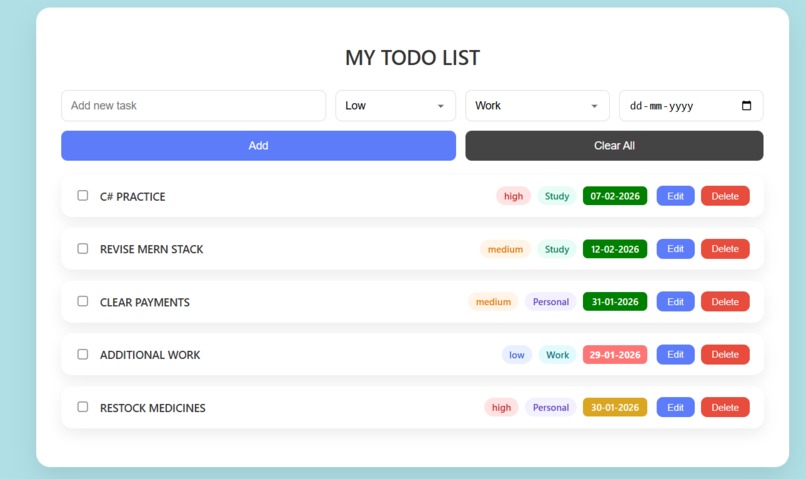Image resolution: width=806 pixels, height=479 pixels.
Task: Delete the ADDITIONAL WORK task
Action: pyautogui.click(x=725, y=355)
